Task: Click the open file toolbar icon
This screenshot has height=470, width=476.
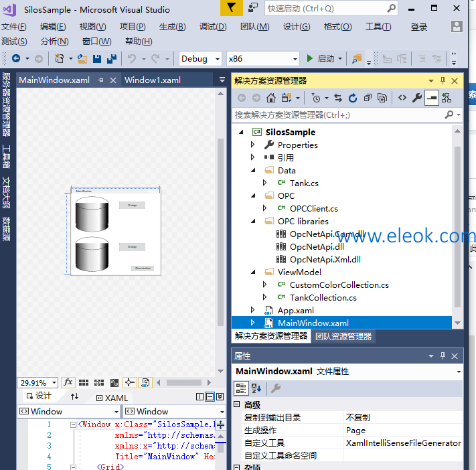Action: click(x=82, y=59)
